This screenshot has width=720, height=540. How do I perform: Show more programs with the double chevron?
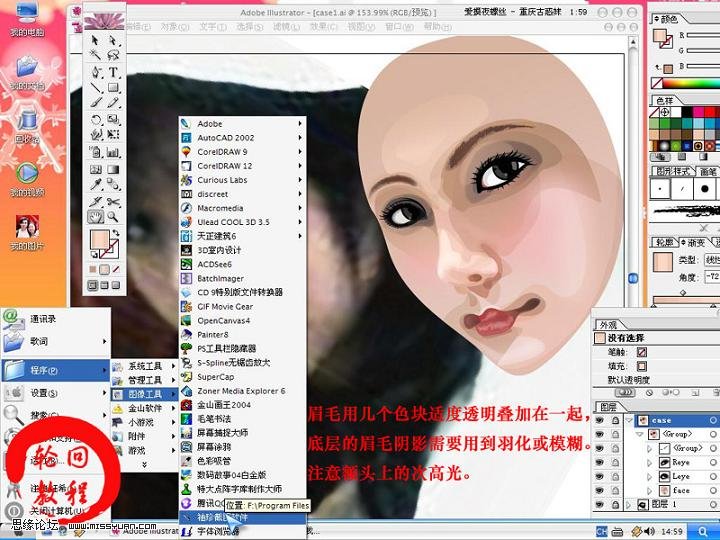(144, 464)
